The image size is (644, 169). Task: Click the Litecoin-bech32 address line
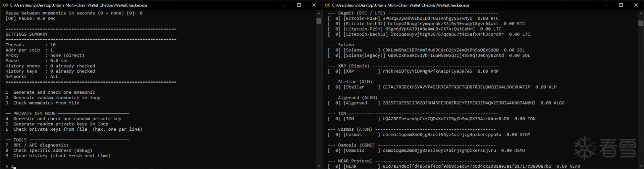(x=429, y=34)
